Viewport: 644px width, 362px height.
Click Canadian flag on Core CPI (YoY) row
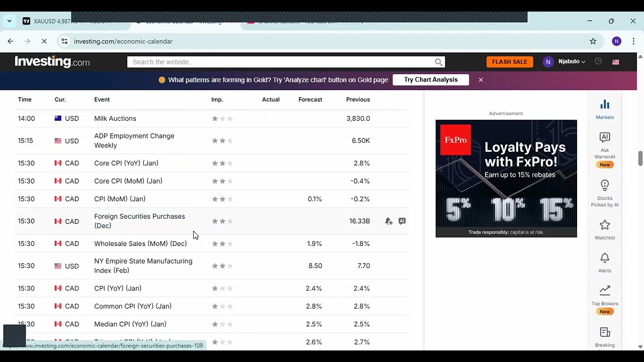58,163
